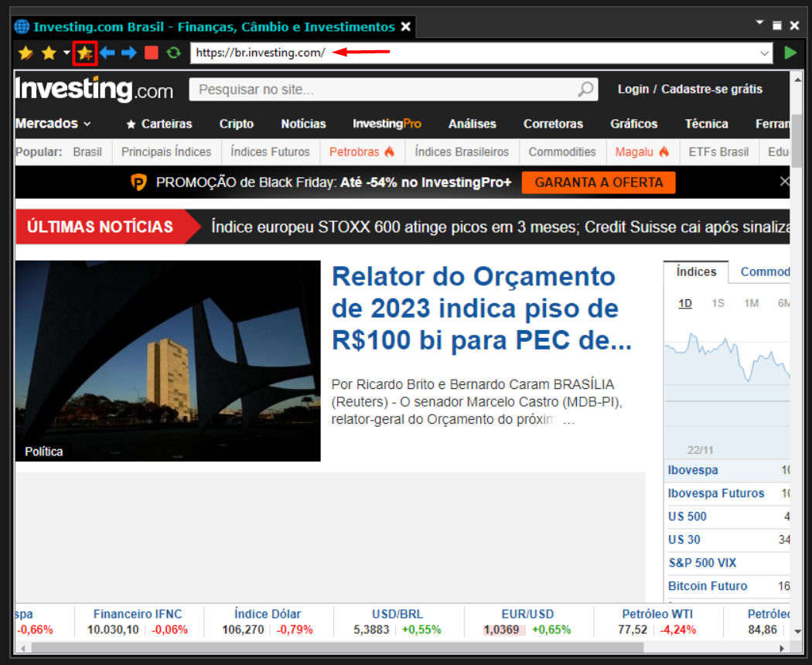
Task: Click the GARANTA A OFERTA button
Action: point(599,182)
